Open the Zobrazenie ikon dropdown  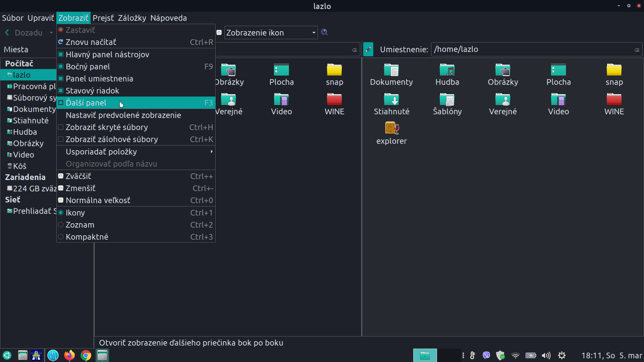coord(271,33)
